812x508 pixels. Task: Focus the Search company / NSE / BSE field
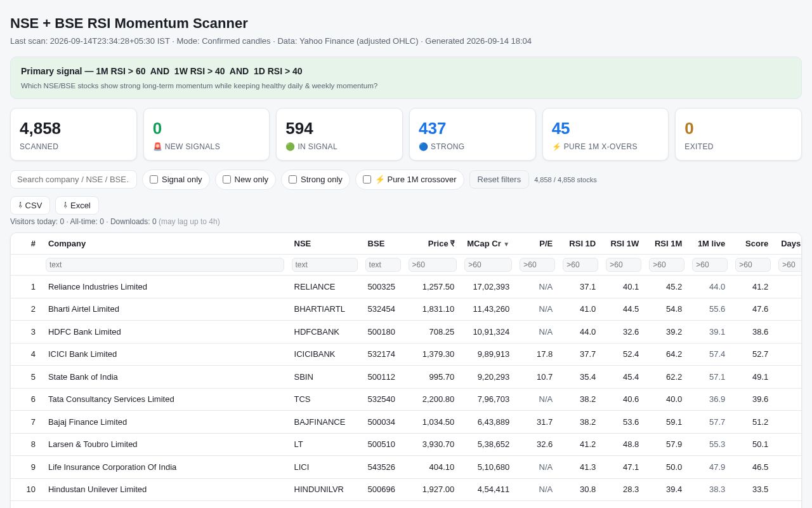[x=74, y=180]
